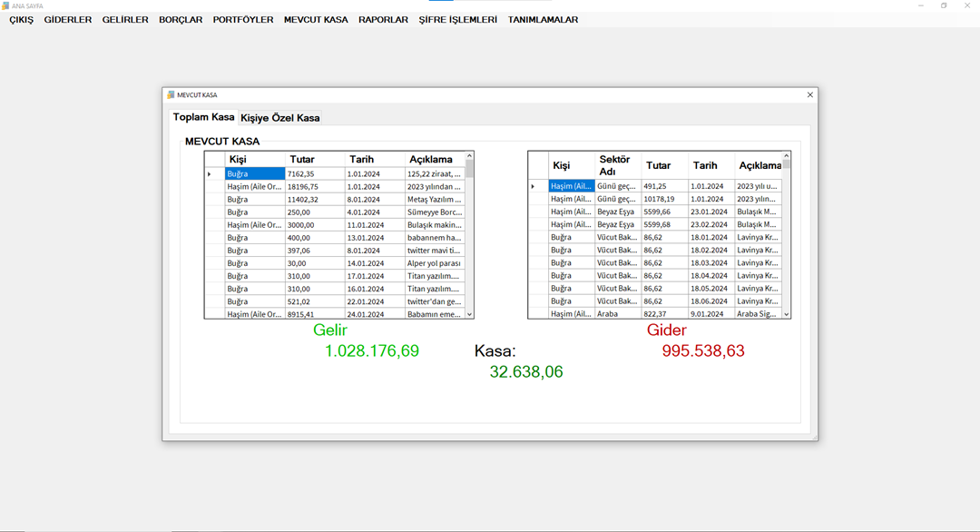
Task: Click scroll-up arrow of the Gelir table
Action: tap(469, 156)
